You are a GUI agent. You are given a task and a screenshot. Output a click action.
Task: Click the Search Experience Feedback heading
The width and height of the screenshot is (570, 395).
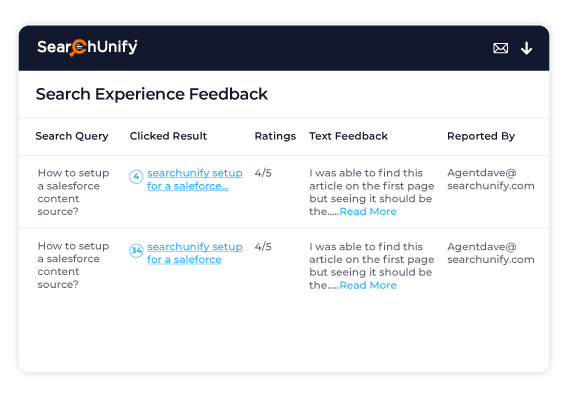[x=152, y=94]
